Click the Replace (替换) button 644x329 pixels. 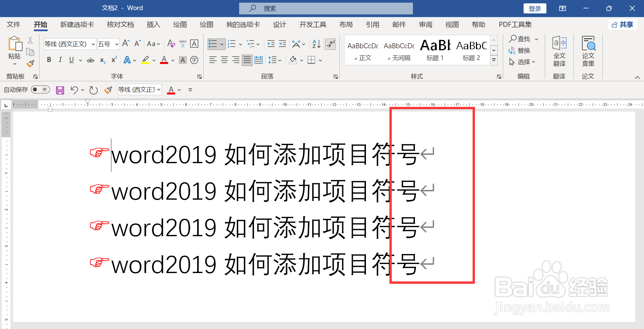519,51
